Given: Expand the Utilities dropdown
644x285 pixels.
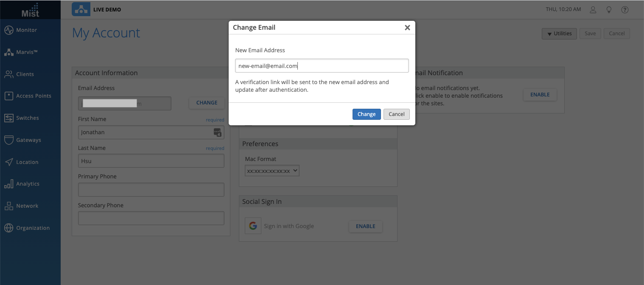Looking at the screenshot, I should 559,34.
